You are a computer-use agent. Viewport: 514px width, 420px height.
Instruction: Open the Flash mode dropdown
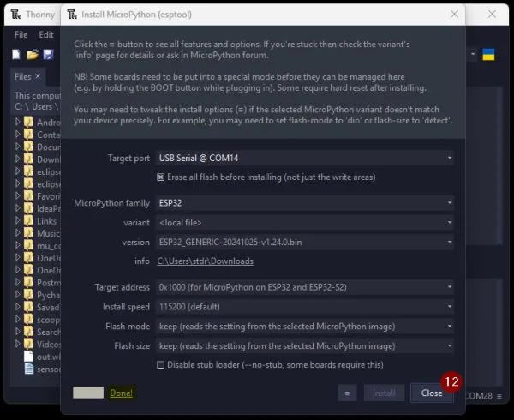305,326
